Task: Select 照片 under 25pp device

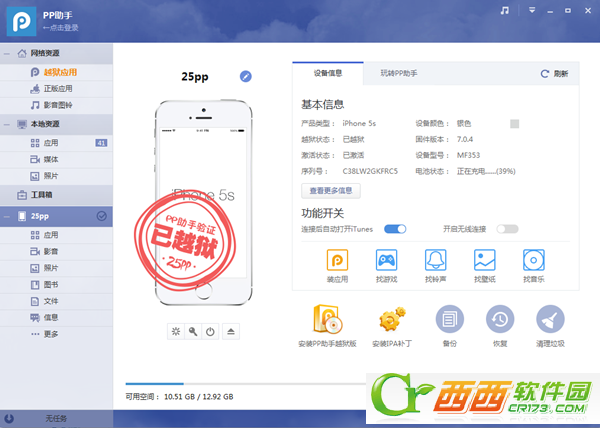Action: tap(56, 268)
